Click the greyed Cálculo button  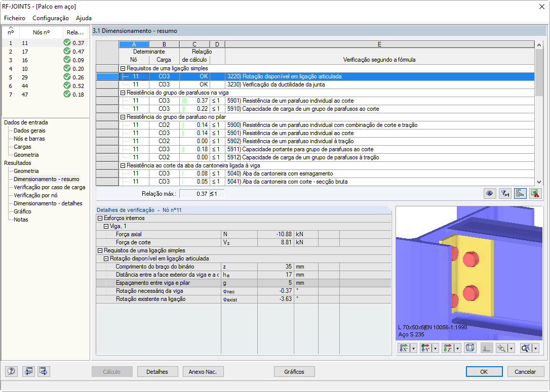tap(111, 372)
